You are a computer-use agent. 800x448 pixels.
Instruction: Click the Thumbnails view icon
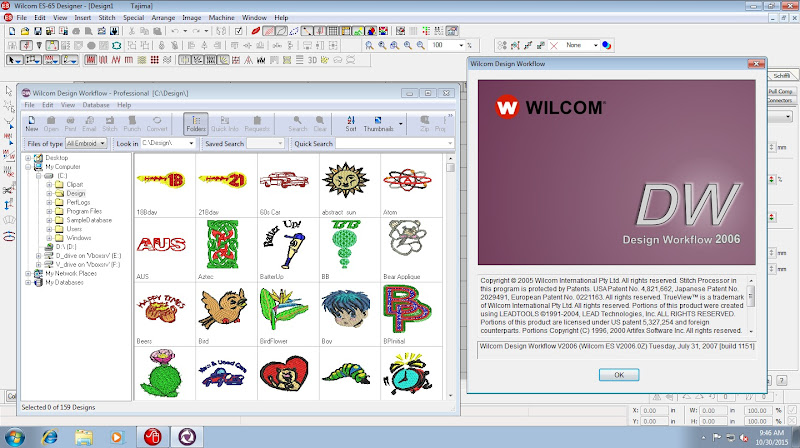point(378,123)
